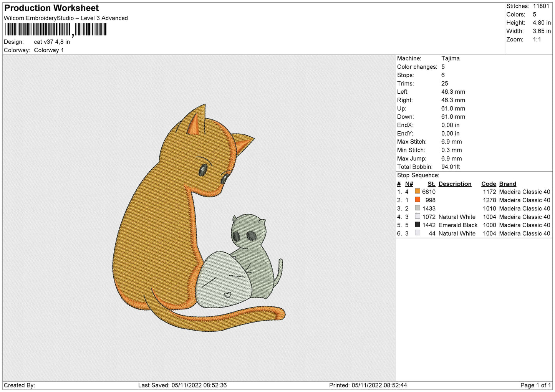
Task: Click 'Wilcom EmbroideryStudio – Level 3 Advanced' text
Action: click(66, 18)
